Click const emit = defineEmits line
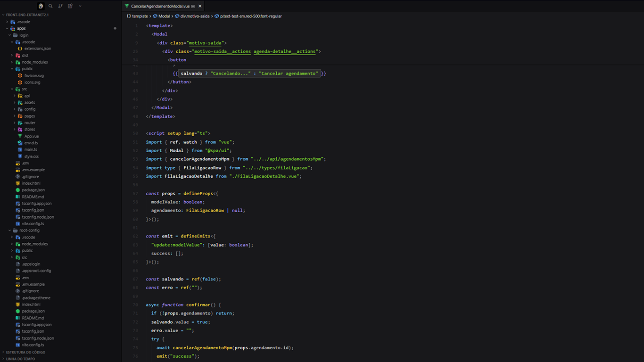Screen dimensions: 644x362 [181, 236]
